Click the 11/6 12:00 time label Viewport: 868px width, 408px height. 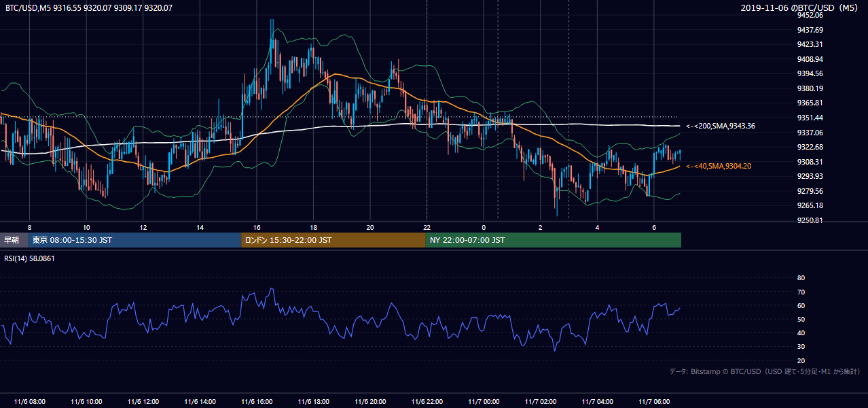[143, 402]
